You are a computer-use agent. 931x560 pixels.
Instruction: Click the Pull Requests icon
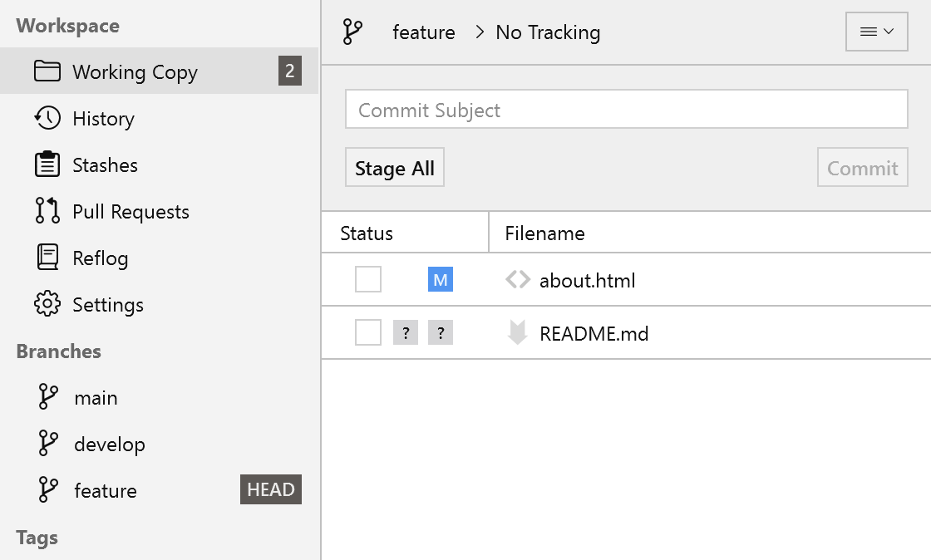click(47, 211)
